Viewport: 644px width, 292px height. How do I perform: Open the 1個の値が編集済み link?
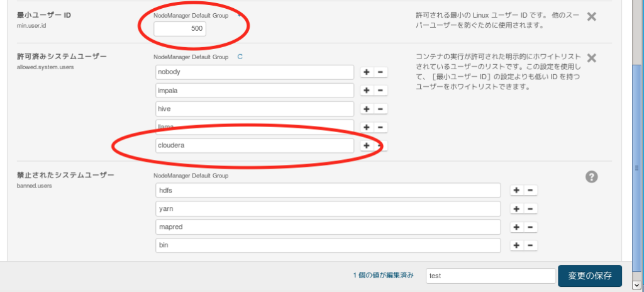click(x=383, y=276)
